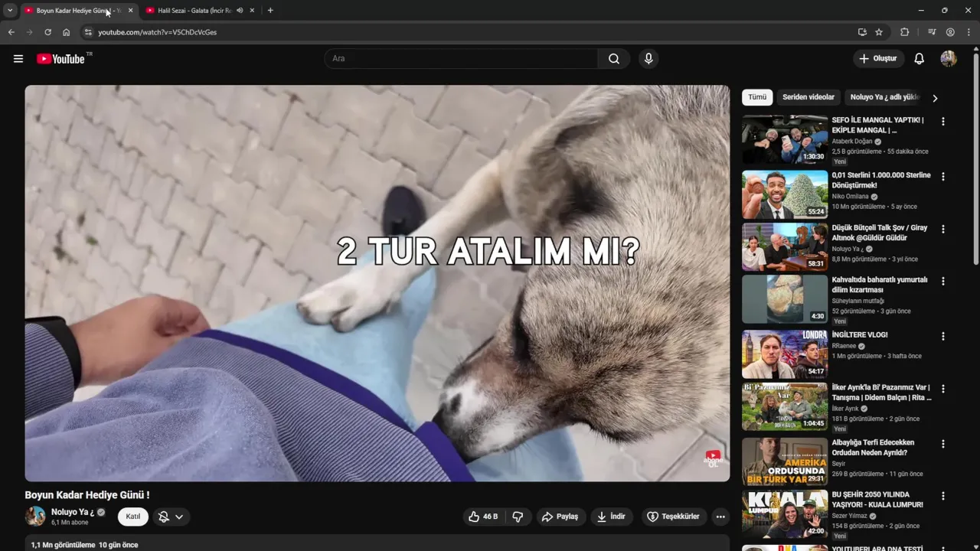Open options for Albaylığa Terfi Edecekken video

(x=943, y=444)
